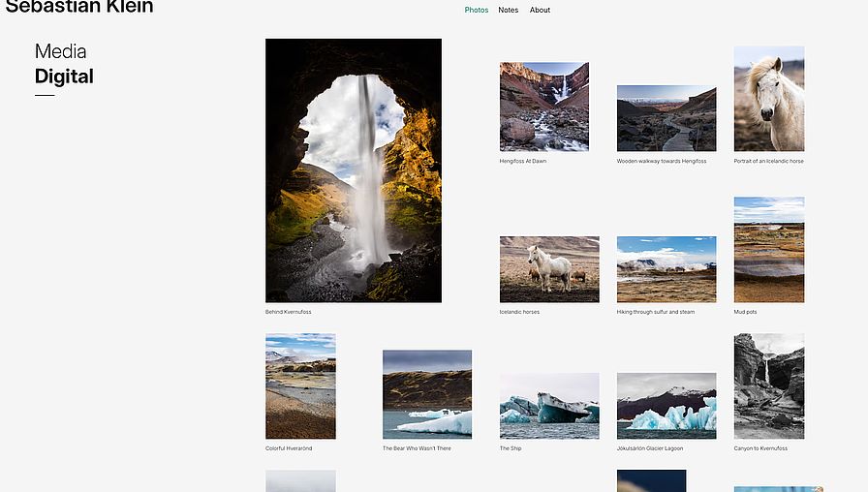Select the Digital filter heading
This screenshot has height=492, width=868.
(x=64, y=77)
